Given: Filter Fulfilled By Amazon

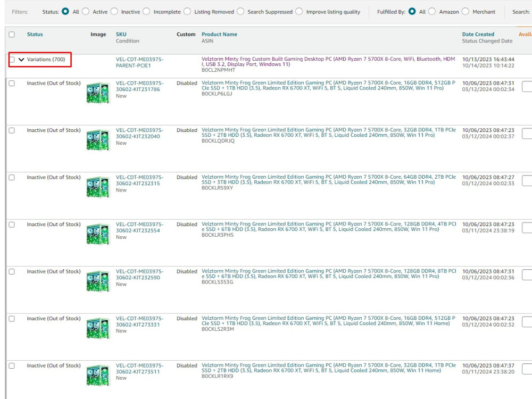Looking at the screenshot, I should (432, 12).
